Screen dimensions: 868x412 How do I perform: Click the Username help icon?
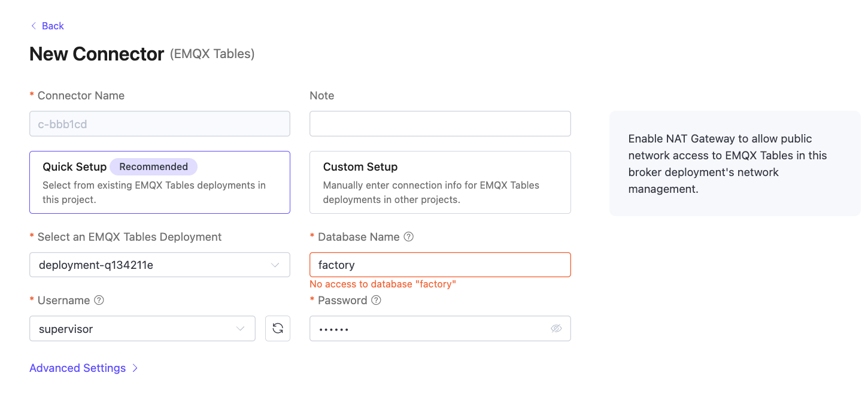click(99, 300)
